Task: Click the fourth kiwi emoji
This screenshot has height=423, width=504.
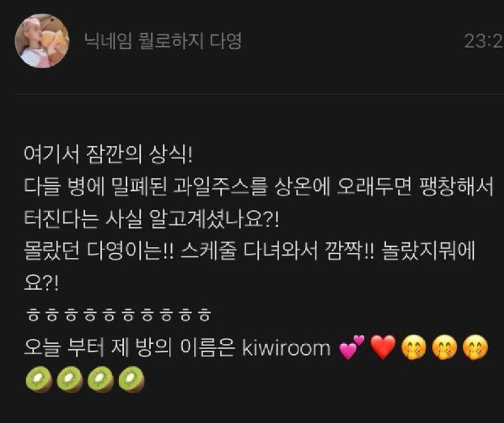Action: pyautogui.click(x=132, y=379)
